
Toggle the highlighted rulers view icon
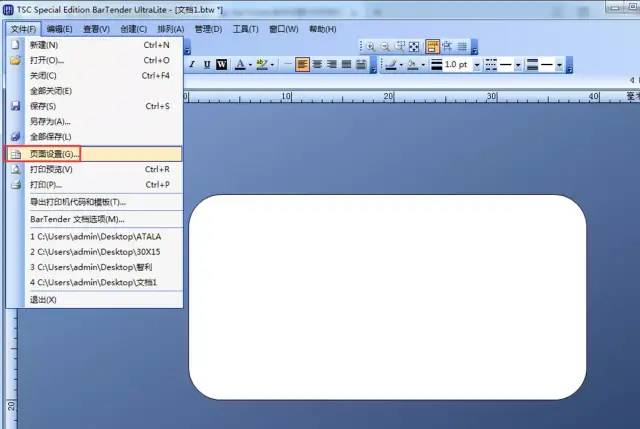tap(432, 47)
